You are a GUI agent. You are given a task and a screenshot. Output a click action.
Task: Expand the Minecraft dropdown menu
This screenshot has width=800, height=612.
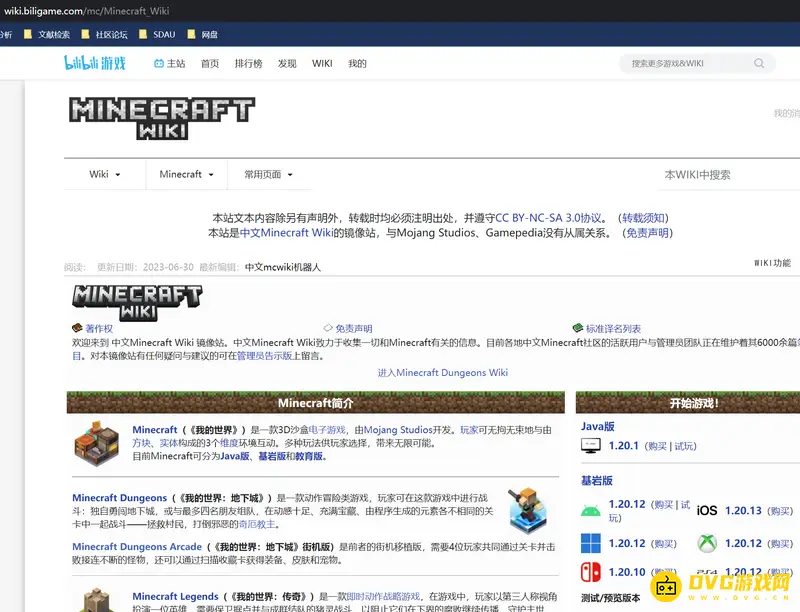tap(187, 174)
